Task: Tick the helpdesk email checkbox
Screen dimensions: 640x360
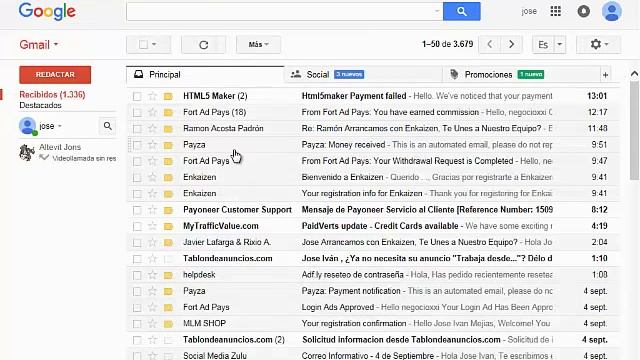Action: 137,276
